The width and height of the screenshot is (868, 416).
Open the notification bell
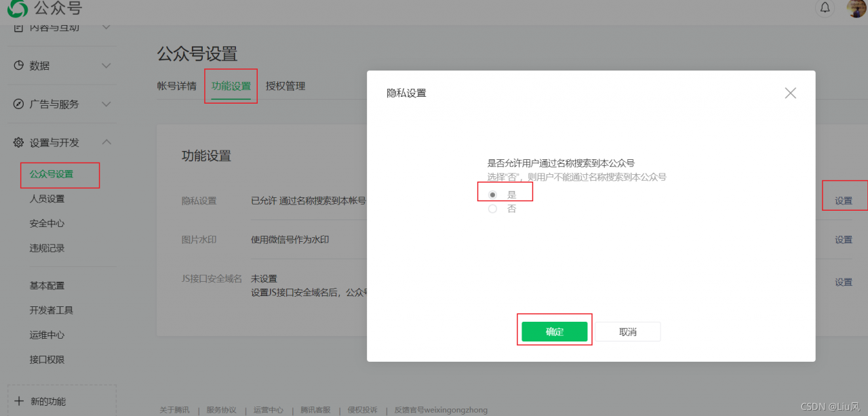824,8
